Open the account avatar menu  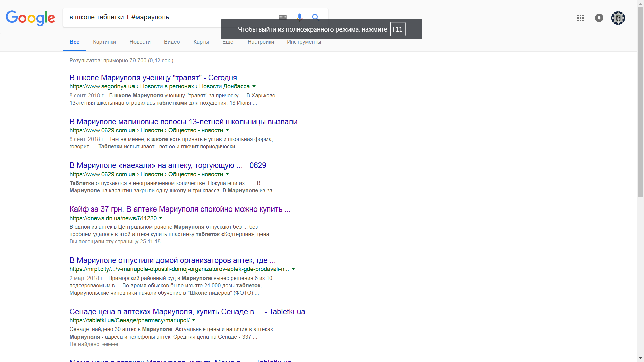pos(618,18)
